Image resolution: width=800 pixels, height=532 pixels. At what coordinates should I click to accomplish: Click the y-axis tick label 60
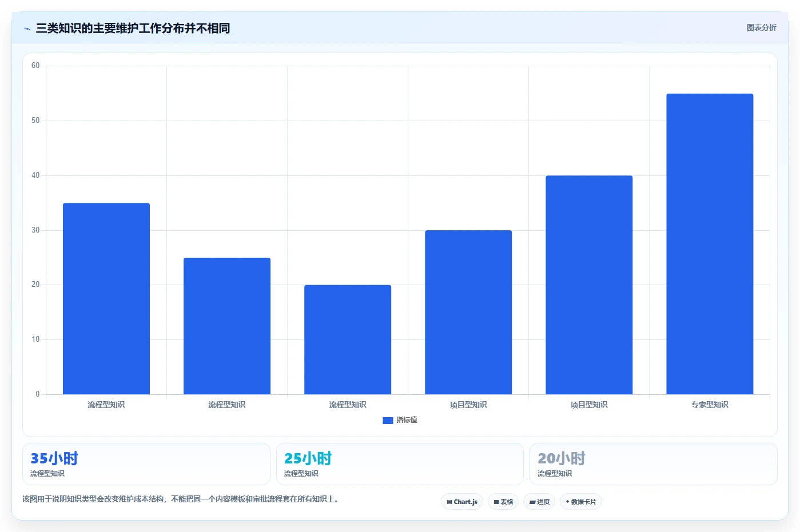click(35, 66)
